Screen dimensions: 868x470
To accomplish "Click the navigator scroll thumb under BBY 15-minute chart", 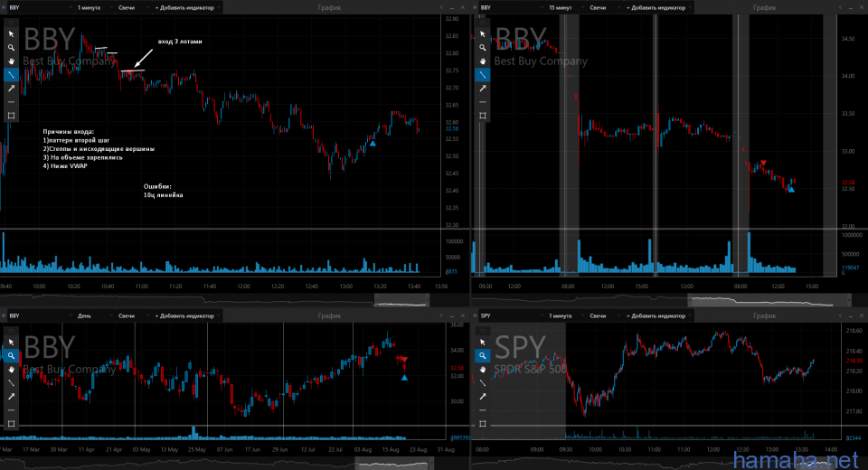I will tap(769, 300).
